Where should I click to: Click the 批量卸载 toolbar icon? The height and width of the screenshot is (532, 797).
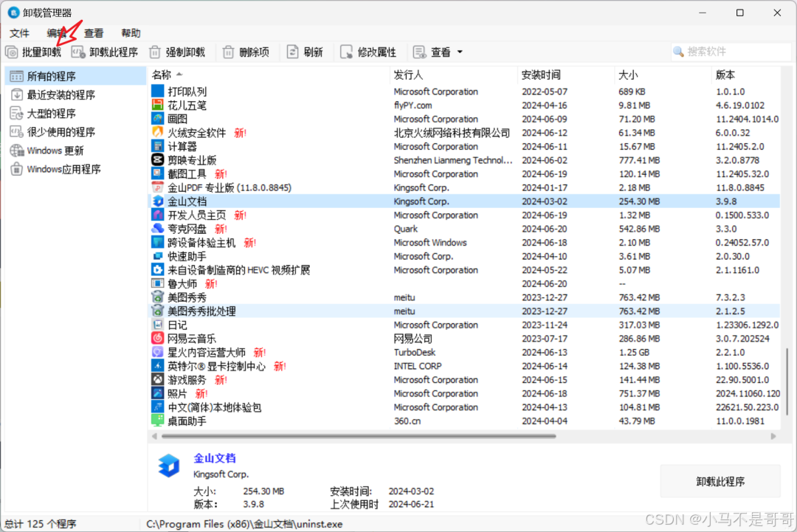pyautogui.click(x=12, y=52)
